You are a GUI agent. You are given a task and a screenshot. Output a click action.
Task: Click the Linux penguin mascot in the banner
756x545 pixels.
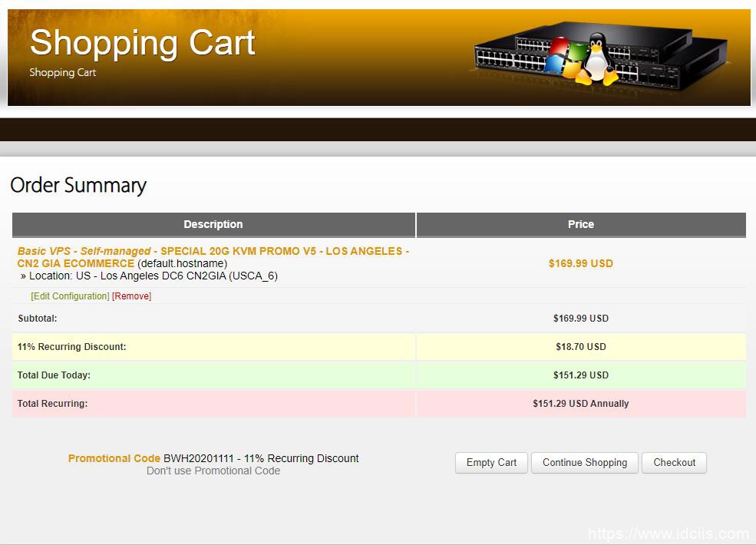click(596, 58)
